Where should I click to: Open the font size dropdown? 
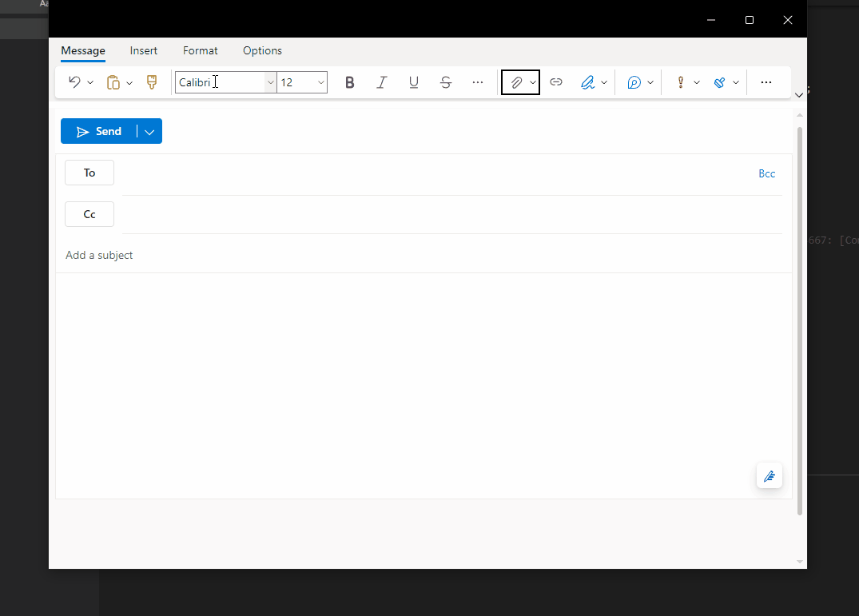pos(320,81)
